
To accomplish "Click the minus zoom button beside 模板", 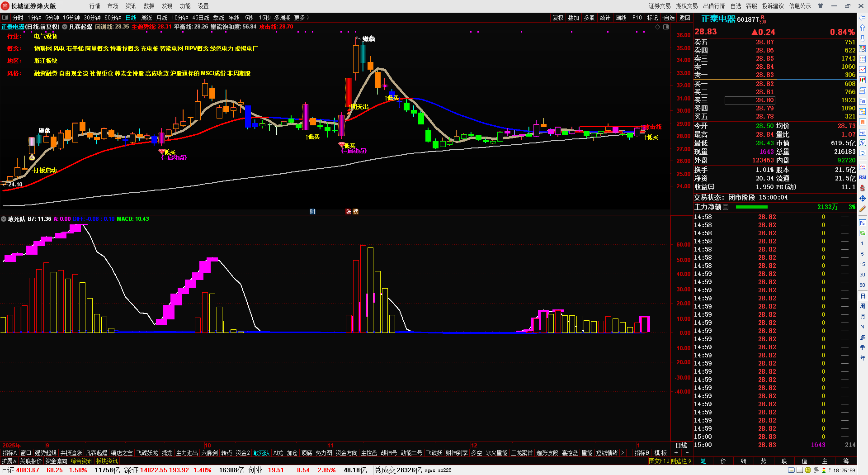I will [687, 453].
